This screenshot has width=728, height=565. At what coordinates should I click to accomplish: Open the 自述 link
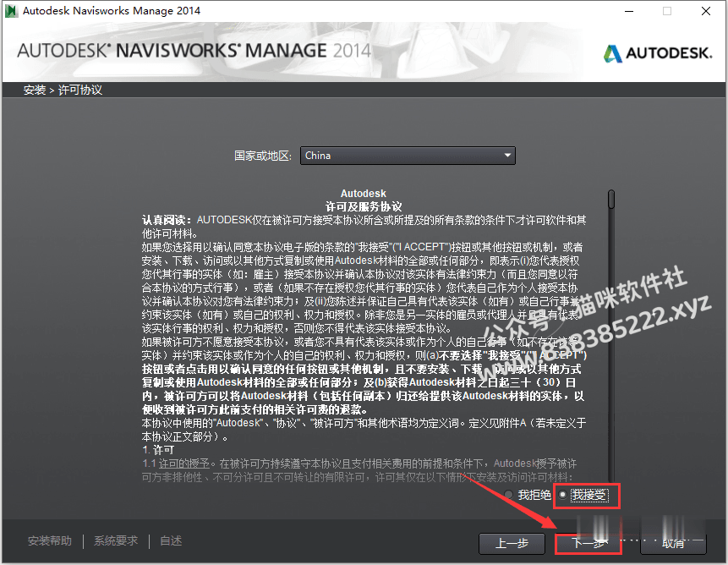[x=171, y=540]
